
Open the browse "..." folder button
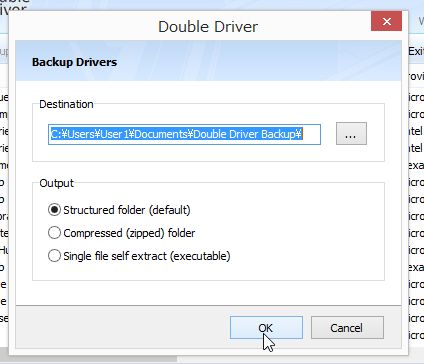(351, 134)
